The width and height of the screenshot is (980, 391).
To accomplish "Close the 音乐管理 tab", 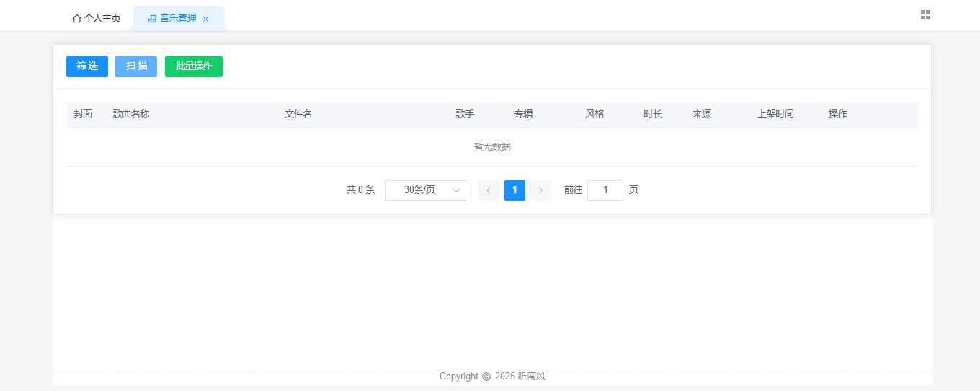I will pyautogui.click(x=205, y=19).
